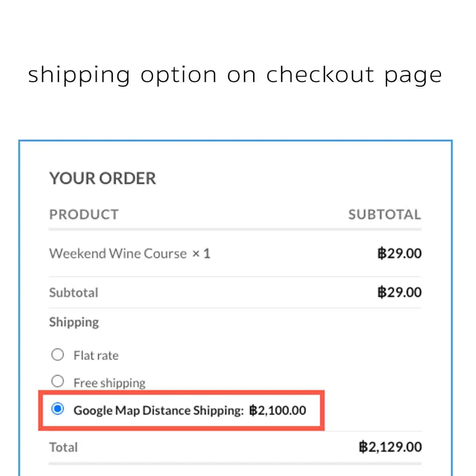Click the Flat rate label text
476x476 pixels.
tap(96, 355)
